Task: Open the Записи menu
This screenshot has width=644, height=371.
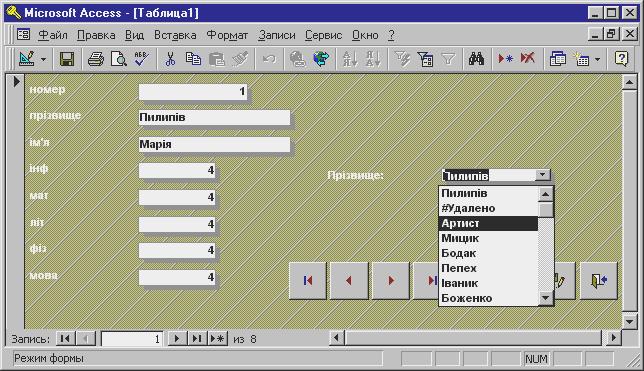Action: pyautogui.click(x=277, y=35)
